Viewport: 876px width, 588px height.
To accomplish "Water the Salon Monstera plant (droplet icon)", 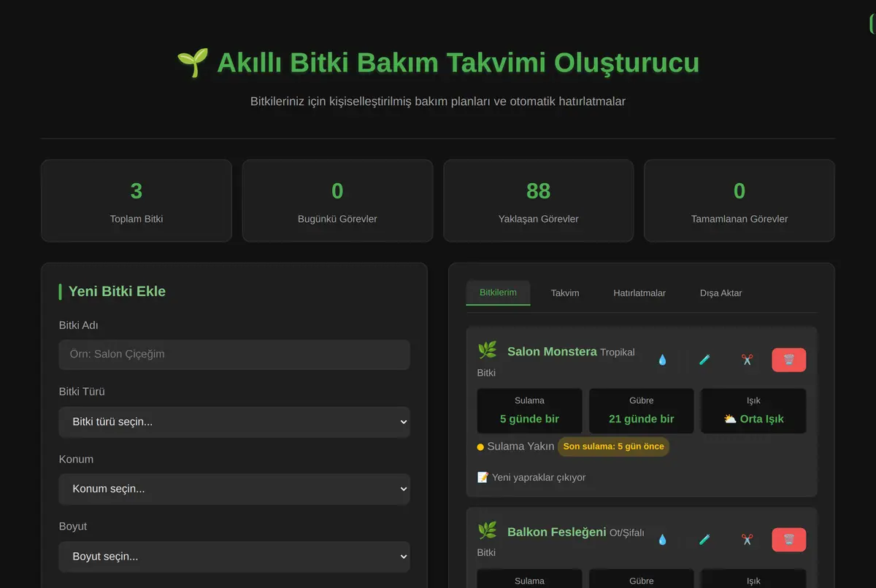I will pyautogui.click(x=662, y=360).
